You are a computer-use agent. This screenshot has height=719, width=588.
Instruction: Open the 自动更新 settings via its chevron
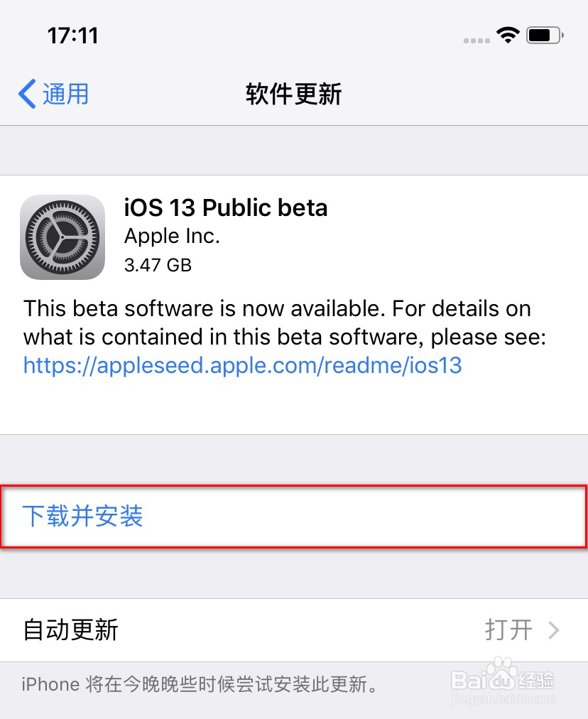(552, 629)
